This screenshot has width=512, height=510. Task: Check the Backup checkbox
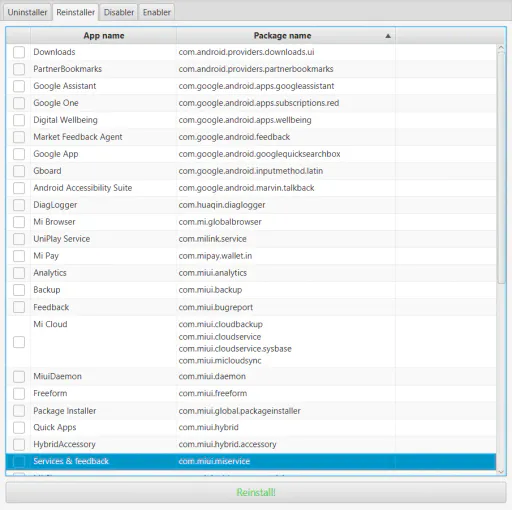(x=19, y=290)
